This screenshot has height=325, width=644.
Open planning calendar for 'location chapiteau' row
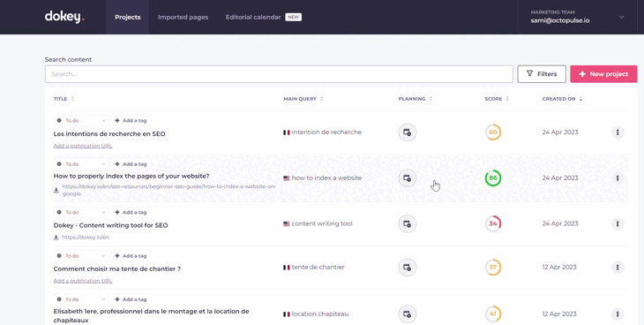tap(407, 314)
